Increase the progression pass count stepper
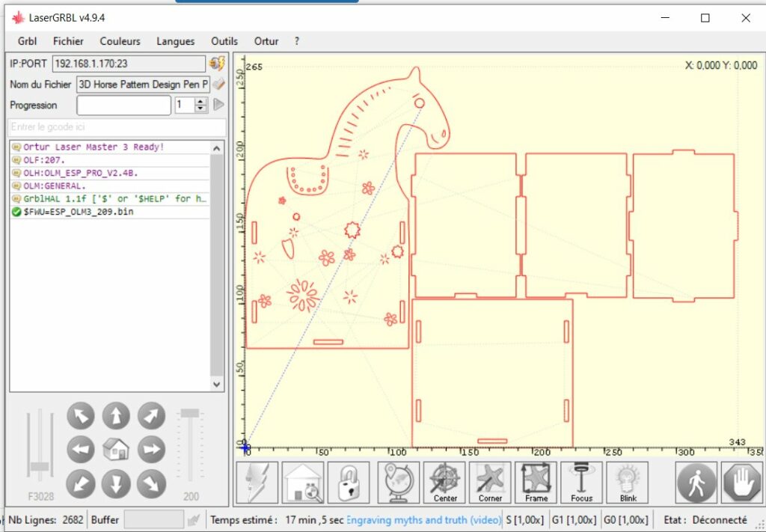 click(x=200, y=102)
